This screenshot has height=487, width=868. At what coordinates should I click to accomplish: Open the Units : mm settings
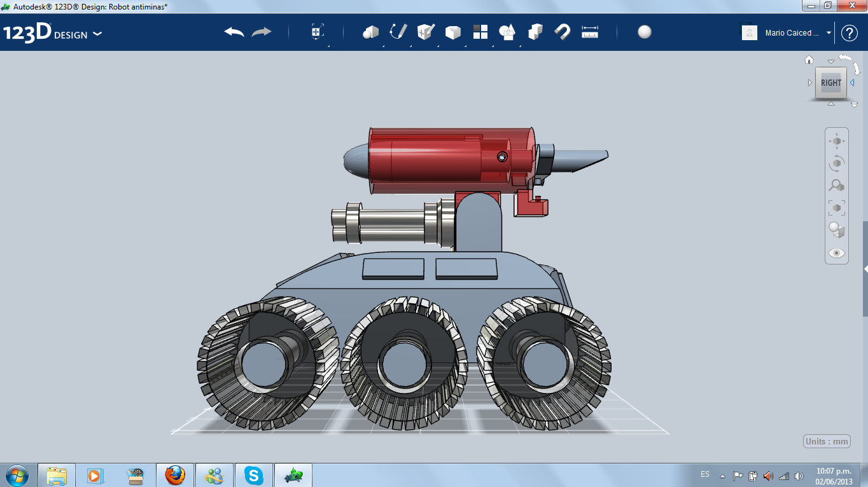pos(827,441)
